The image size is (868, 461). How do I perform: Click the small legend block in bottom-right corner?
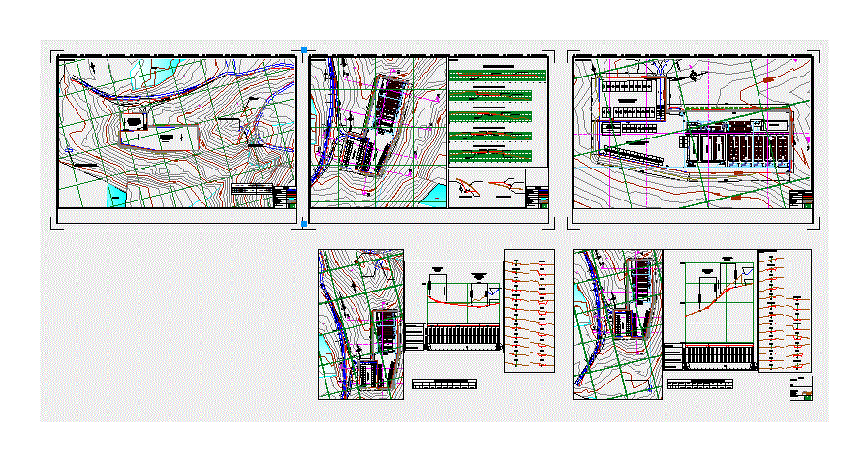[x=801, y=393]
